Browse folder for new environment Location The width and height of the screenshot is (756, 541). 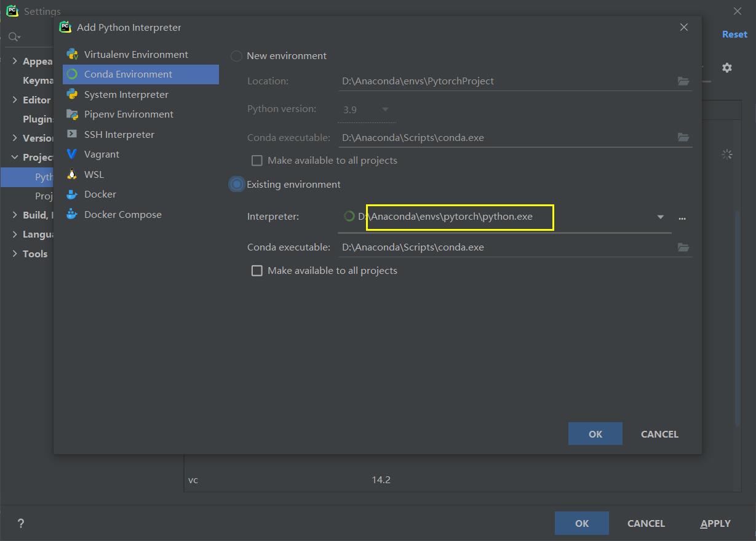(x=683, y=81)
